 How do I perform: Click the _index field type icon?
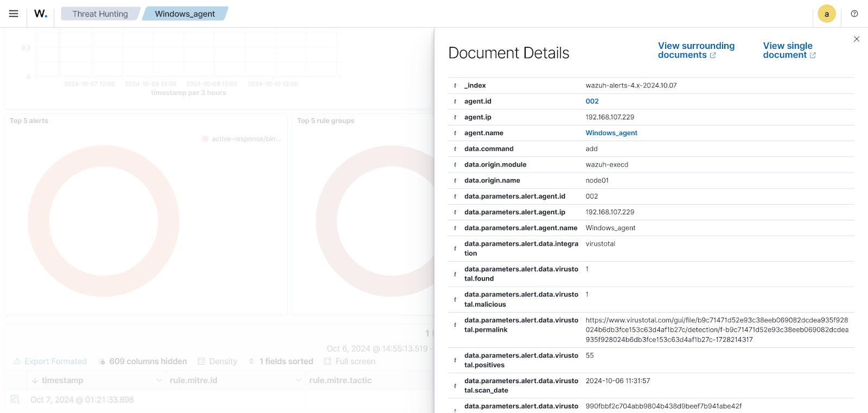(x=455, y=86)
